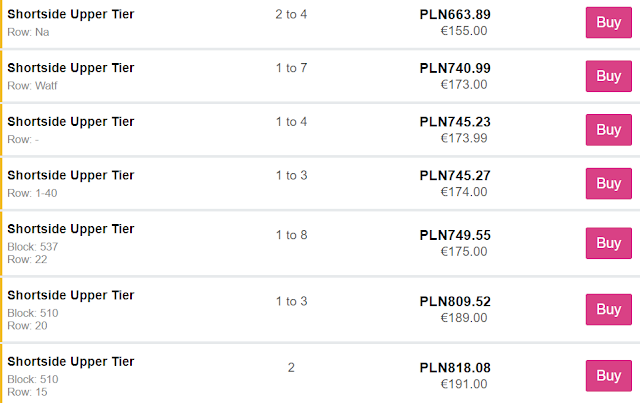Click the '1 to 7' quantity text

point(291,68)
